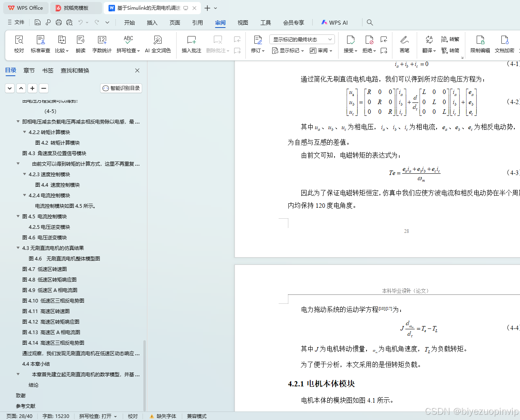Switch to the 视图 ribbon tab
The width and height of the screenshot is (520, 420).
coord(243,23)
